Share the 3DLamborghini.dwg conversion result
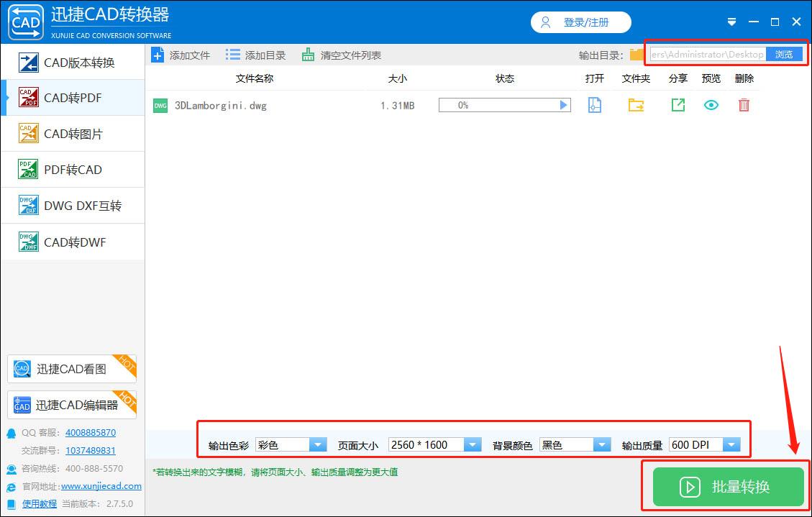The image size is (812, 517). tap(677, 104)
